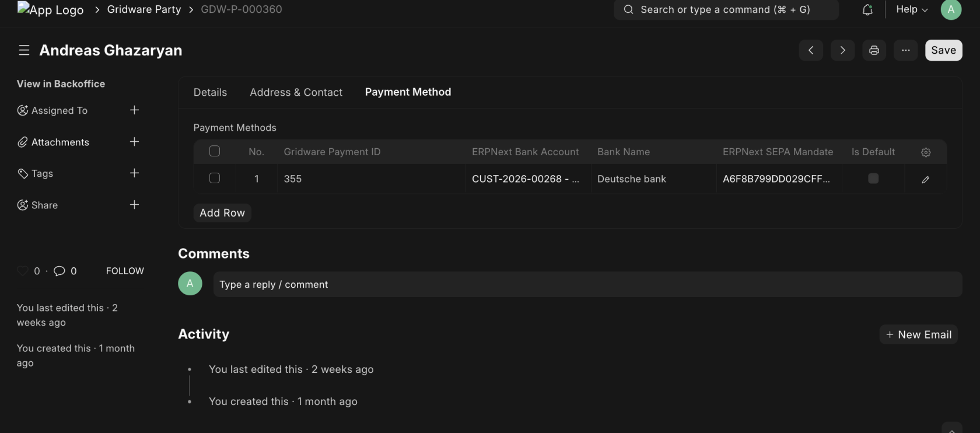
Task: Add Row to Payment Methods
Action: (222, 213)
